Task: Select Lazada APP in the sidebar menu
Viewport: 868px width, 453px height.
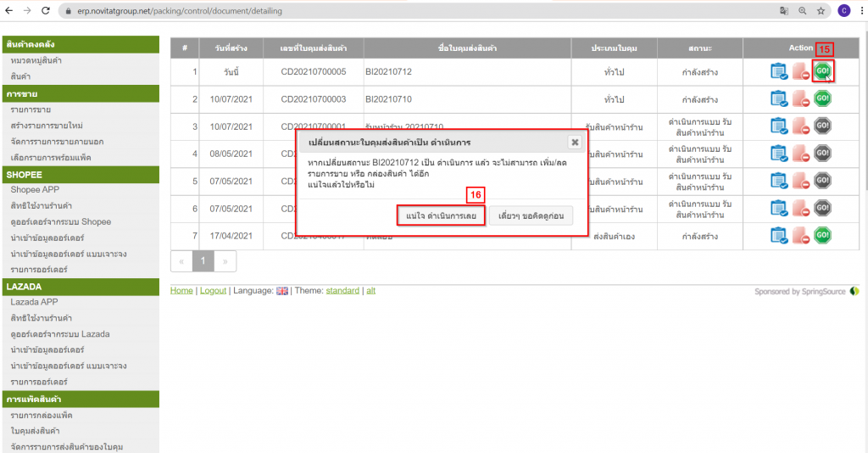Action: click(x=34, y=302)
